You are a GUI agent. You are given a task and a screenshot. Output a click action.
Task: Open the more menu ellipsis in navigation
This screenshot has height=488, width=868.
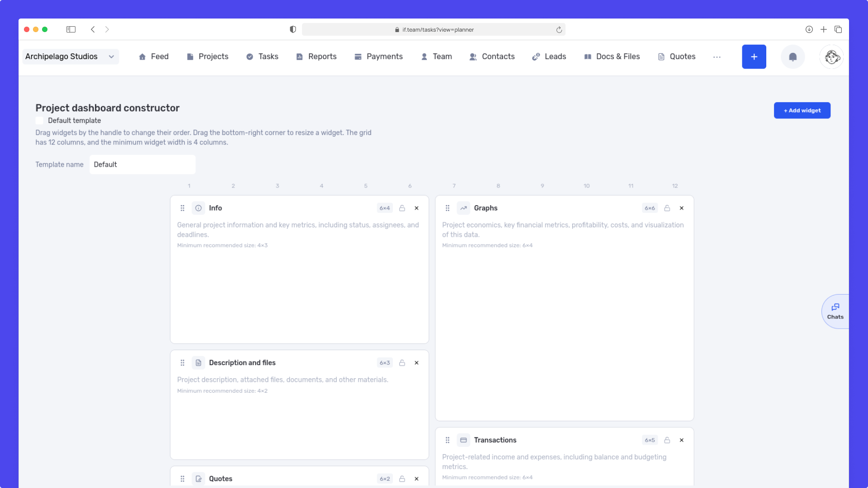[x=717, y=57]
